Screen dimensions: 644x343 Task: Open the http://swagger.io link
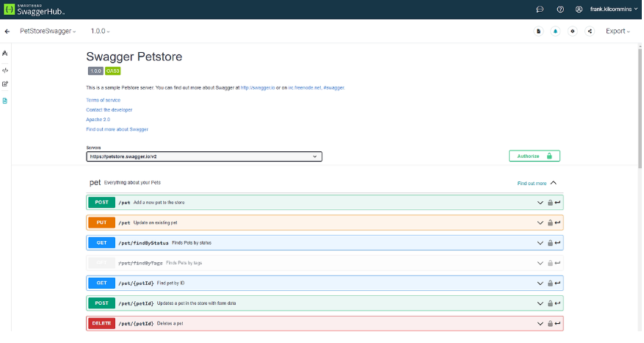tap(258, 88)
